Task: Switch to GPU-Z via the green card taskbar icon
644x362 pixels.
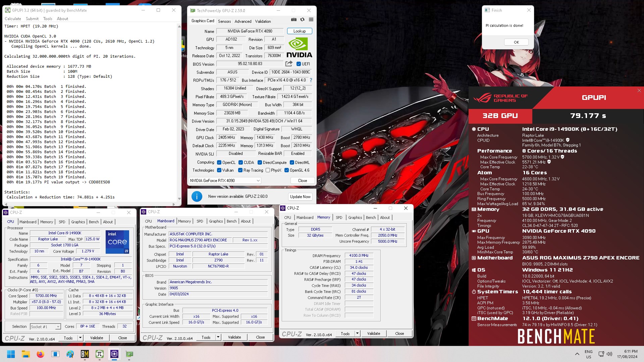Action: tap(129, 354)
